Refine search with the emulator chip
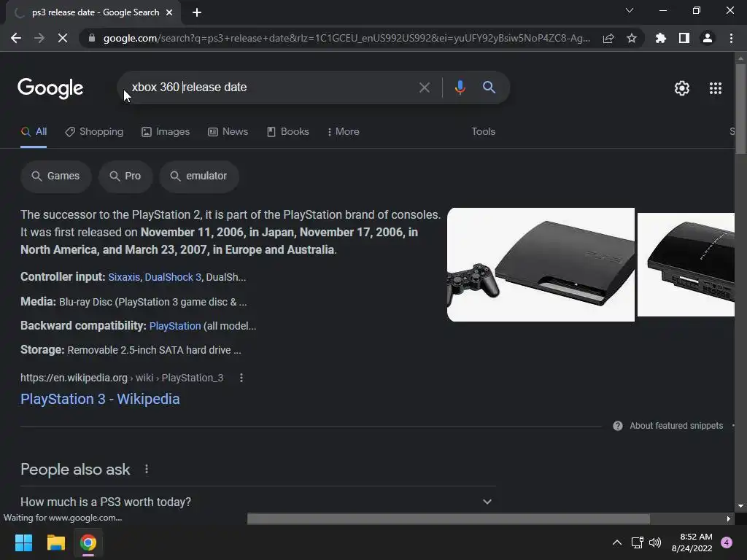747x560 pixels. (198, 176)
